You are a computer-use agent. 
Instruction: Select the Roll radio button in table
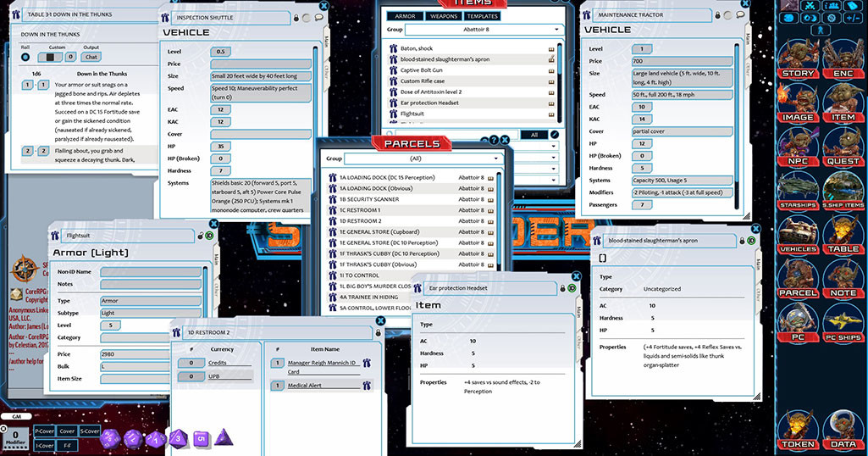tap(25, 57)
